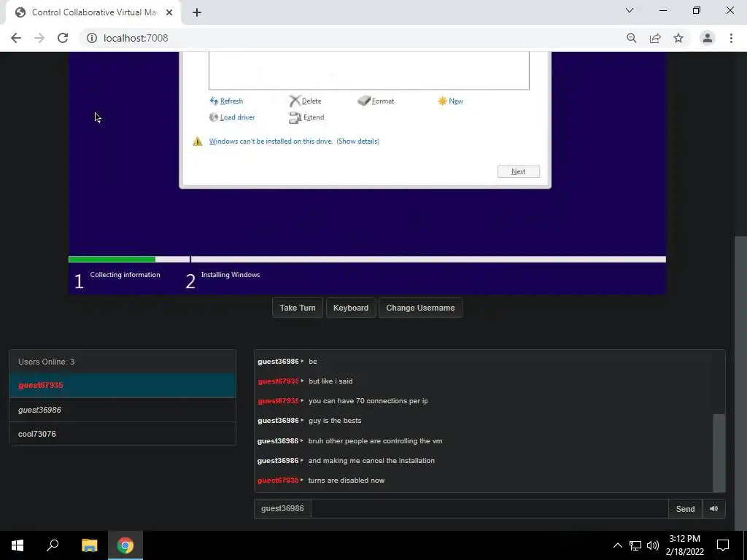Open the notification center icon
The image size is (747, 560).
(x=723, y=545)
